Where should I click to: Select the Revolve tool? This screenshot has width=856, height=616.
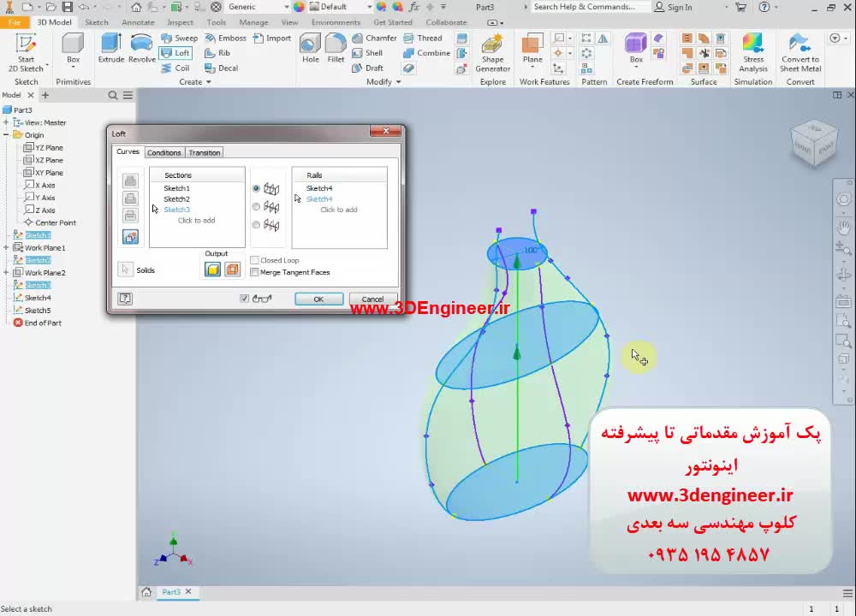[x=142, y=48]
